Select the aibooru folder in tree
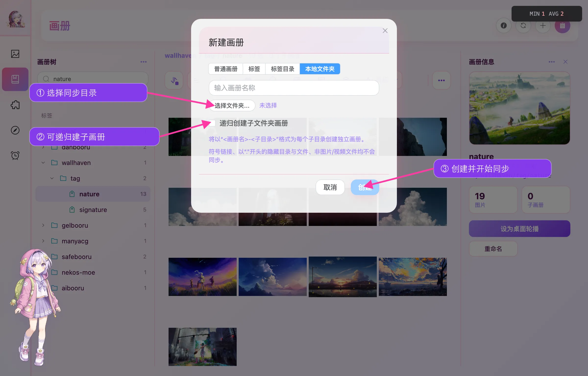 (x=93, y=288)
